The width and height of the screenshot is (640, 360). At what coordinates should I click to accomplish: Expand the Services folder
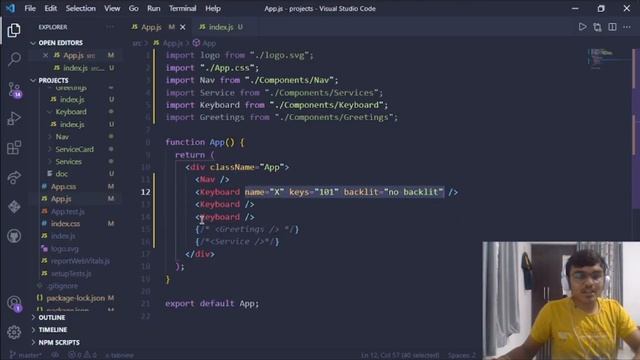(x=68, y=162)
